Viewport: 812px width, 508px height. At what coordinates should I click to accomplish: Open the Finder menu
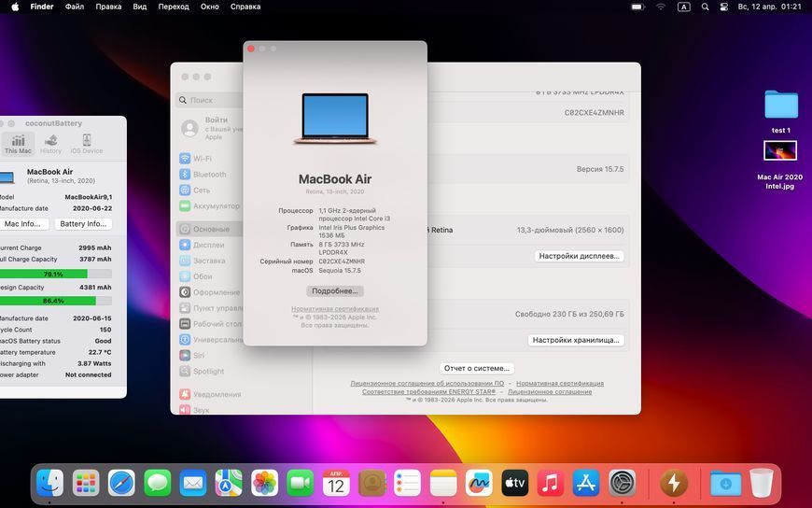[x=42, y=7]
